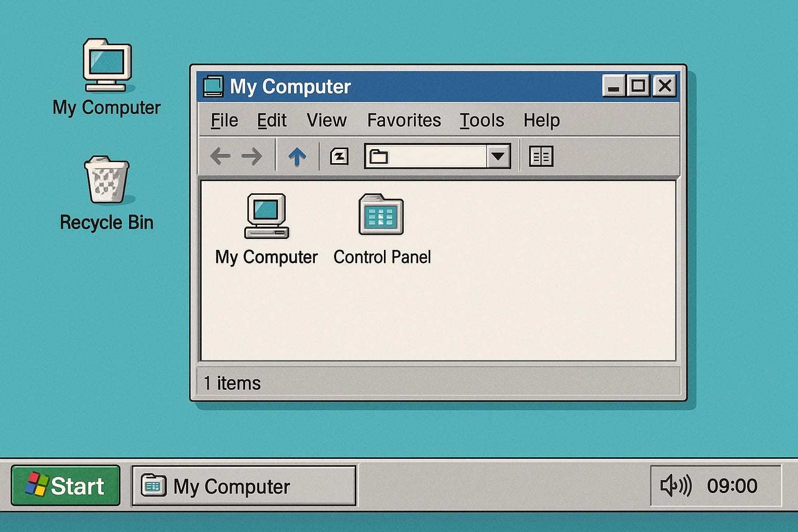Click toolbar icon left of address box

[339, 156]
